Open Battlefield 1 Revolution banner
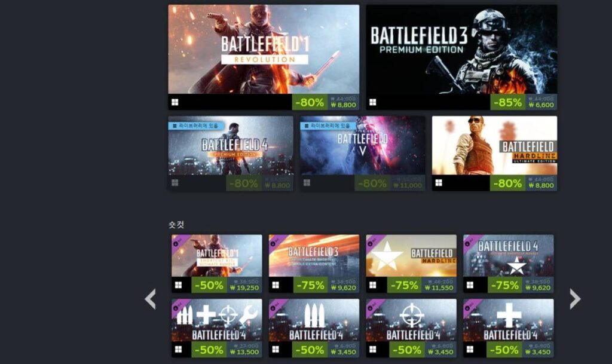The width and height of the screenshot is (612, 364). point(264,49)
